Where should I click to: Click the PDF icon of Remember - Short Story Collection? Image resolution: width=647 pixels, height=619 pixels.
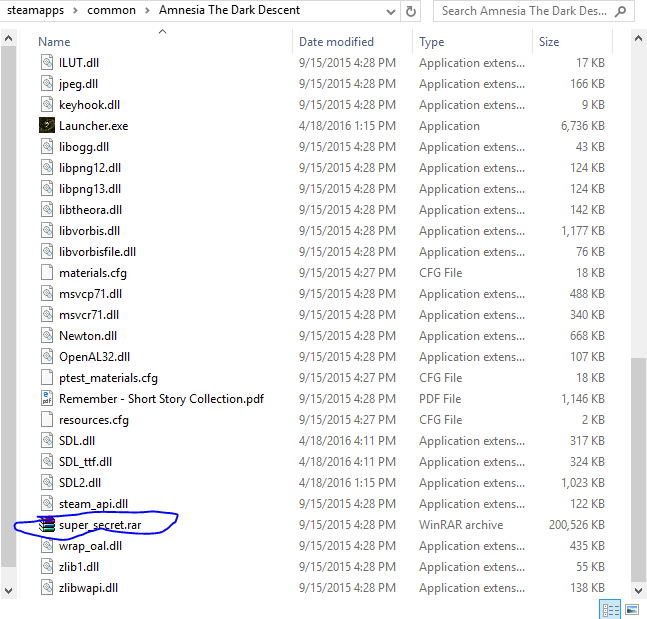[47, 399]
